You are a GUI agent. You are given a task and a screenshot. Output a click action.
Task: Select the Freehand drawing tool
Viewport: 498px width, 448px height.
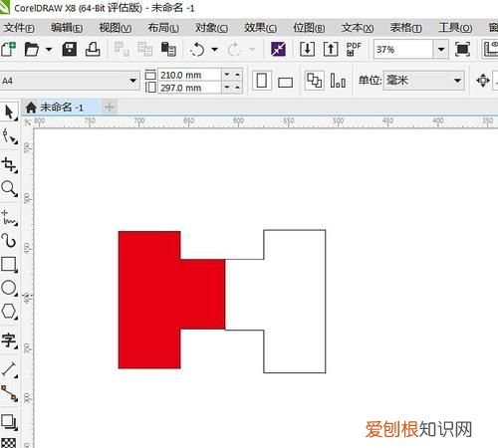(x=9, y=217)
